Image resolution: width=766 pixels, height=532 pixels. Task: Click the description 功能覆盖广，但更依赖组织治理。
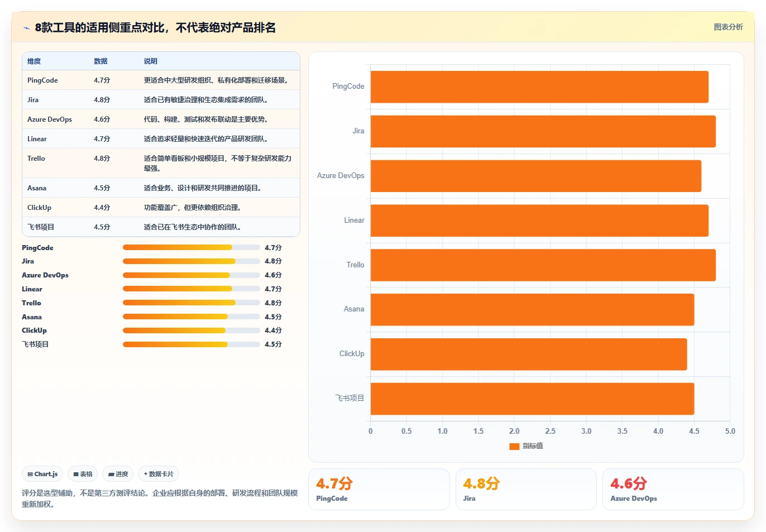click(x=193, y=208)
